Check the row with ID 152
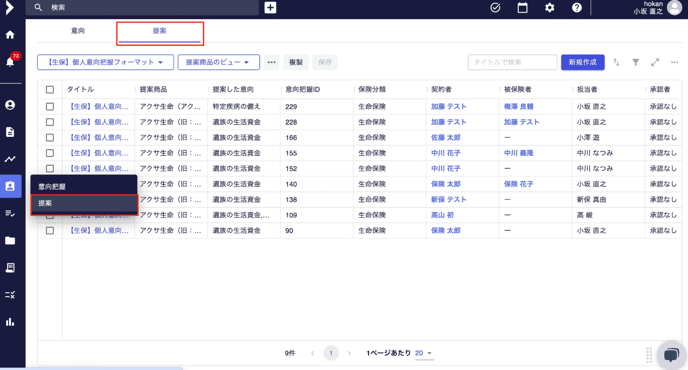The height and width of the screenshot is (370, 688). point(50,169)
